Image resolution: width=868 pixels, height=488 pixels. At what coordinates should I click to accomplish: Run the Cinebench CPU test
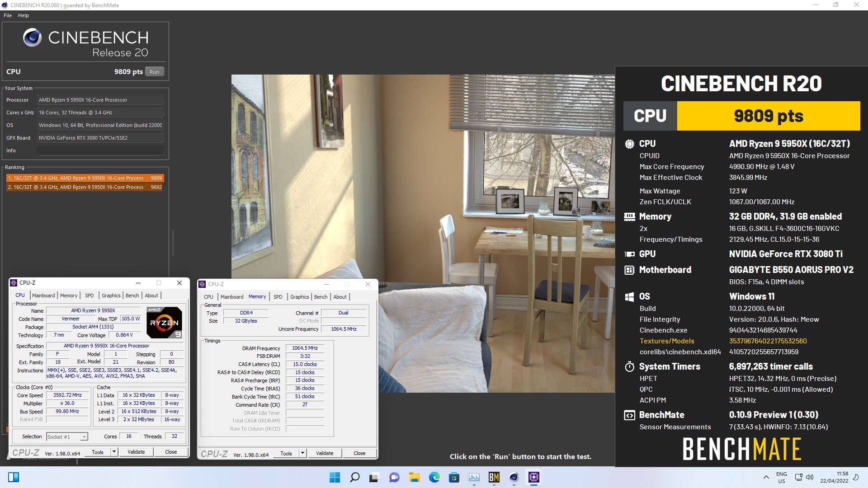(x=155, y=72)
